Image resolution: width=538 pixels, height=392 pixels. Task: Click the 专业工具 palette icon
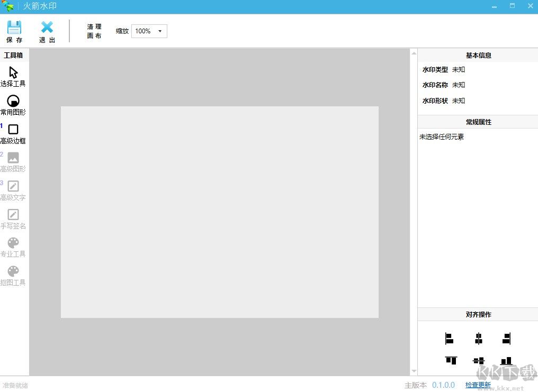click(13, 243)
